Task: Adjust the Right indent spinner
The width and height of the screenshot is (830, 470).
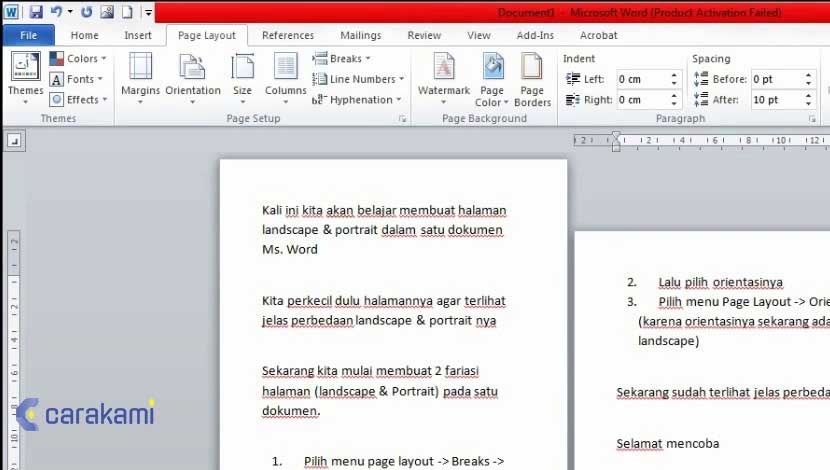Action: click(x=674, y=100)
